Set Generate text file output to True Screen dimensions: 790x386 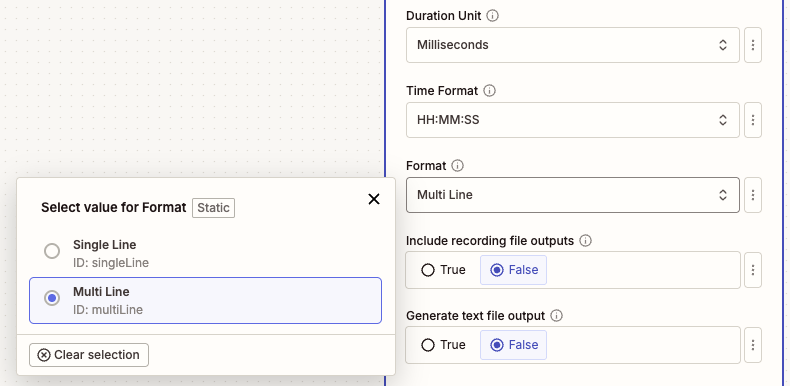coord(443,345)
